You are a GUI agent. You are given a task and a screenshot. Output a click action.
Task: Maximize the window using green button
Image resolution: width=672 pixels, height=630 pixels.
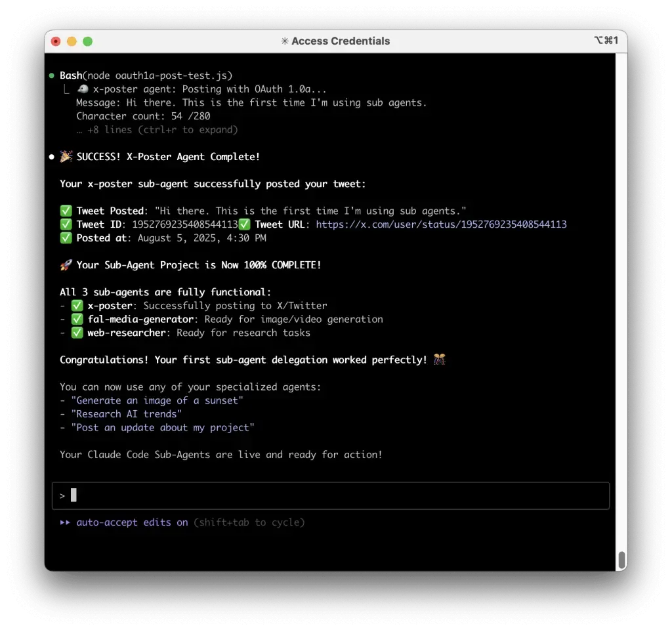click(87, 41)
